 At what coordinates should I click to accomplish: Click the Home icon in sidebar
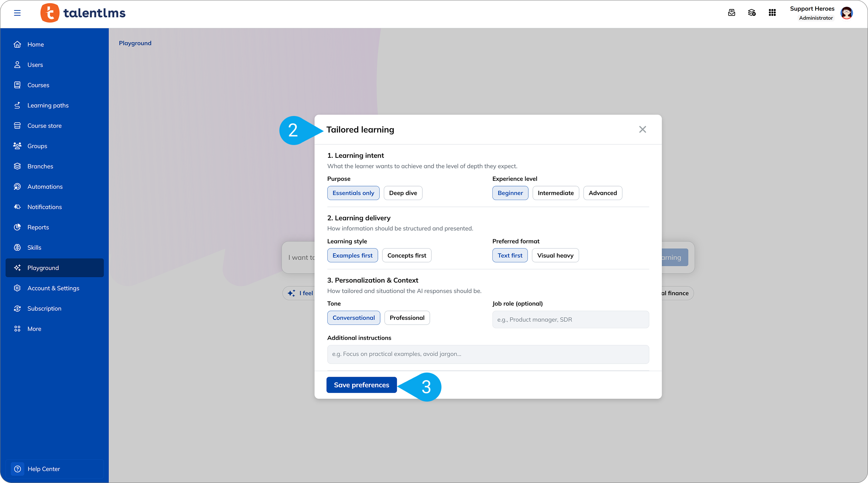click(17, 44)
